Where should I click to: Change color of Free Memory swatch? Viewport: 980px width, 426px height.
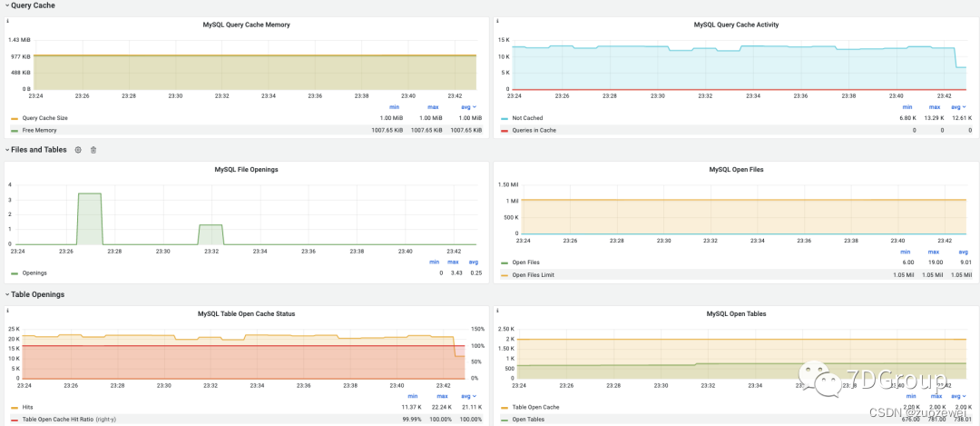(x=15, y=131)
